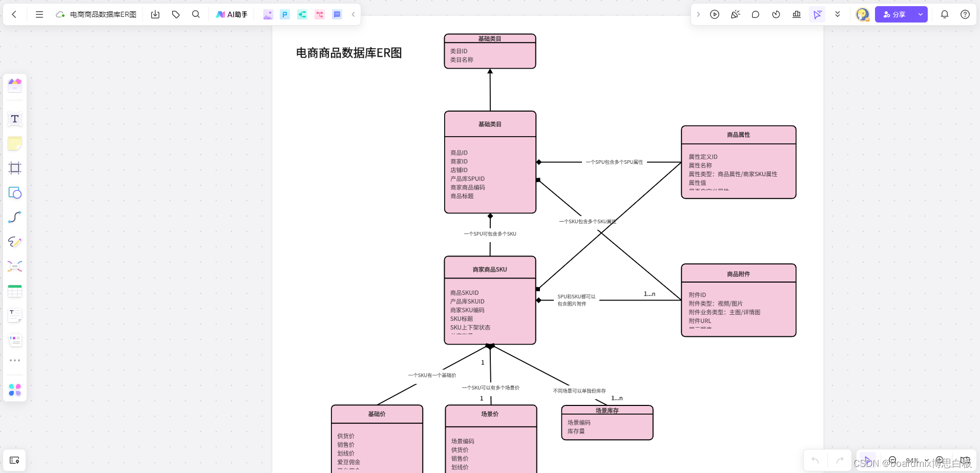This screenshot has height=473, width=980.
Task: Open the templates icon in left sidebar
Action: click(15, 85)
